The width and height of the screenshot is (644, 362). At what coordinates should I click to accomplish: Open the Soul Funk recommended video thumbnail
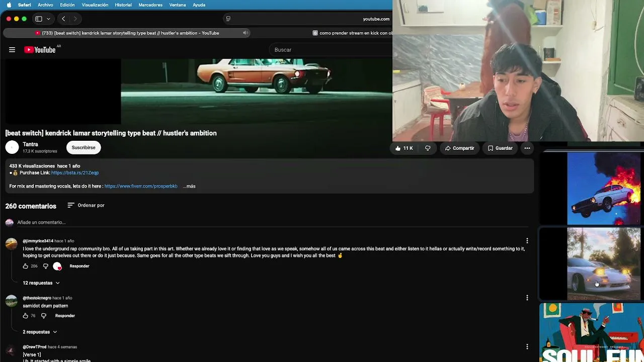coord(592,332)
